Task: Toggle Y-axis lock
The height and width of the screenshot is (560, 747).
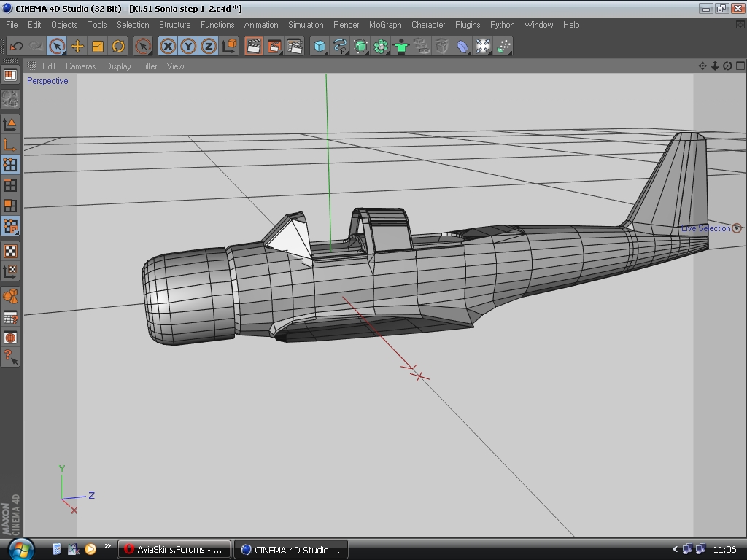Action: point(188,47)
